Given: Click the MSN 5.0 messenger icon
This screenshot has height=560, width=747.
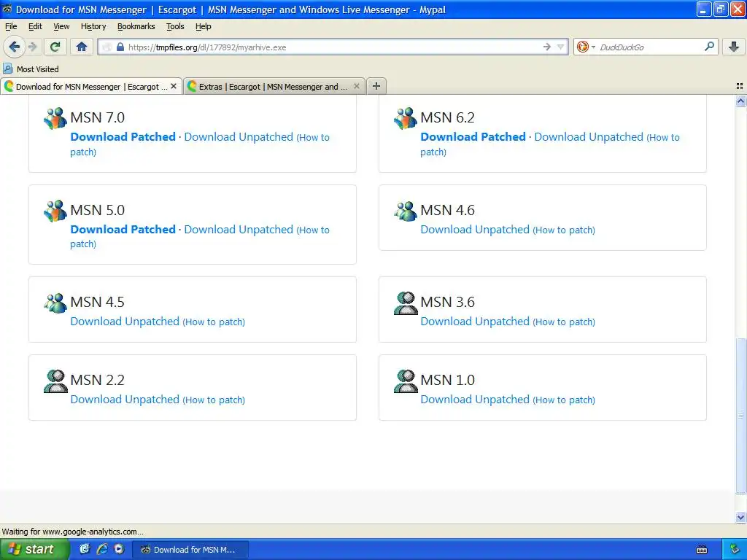Looking at the screenshot, I should 55,211.
